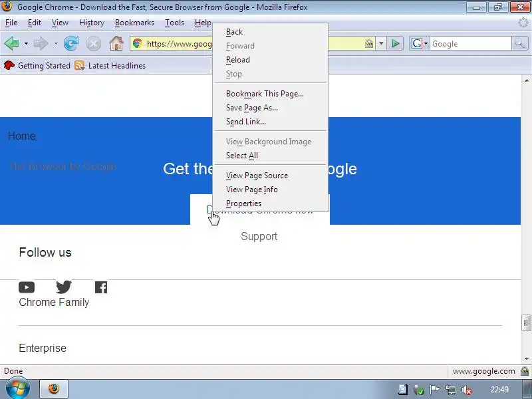The width and height of the screenshot is (532, 399).
Task: Open the Facebook follow icon
Action: 101,287
